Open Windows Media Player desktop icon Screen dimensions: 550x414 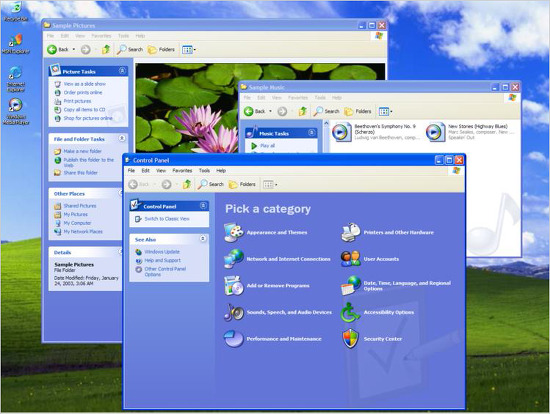[x=15, y=111]
